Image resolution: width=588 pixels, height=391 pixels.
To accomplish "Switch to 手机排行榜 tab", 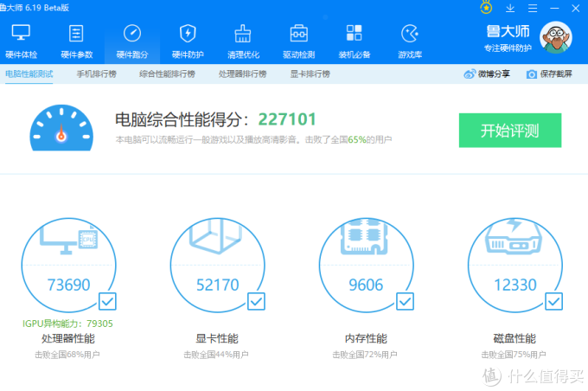I will (x=96, y=74).
